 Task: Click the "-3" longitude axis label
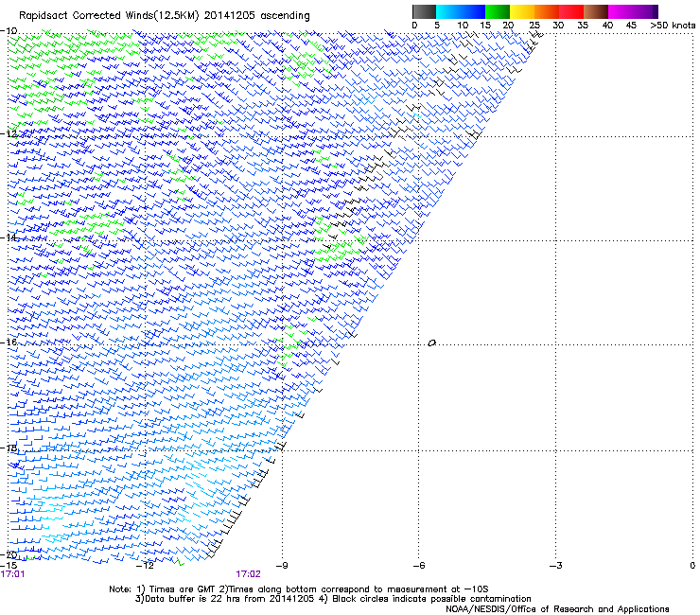coord(555,566)
